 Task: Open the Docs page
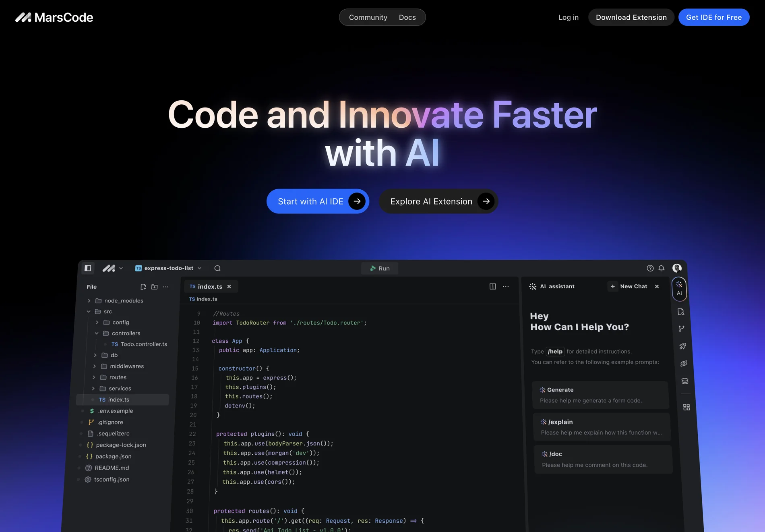[407, 17]
